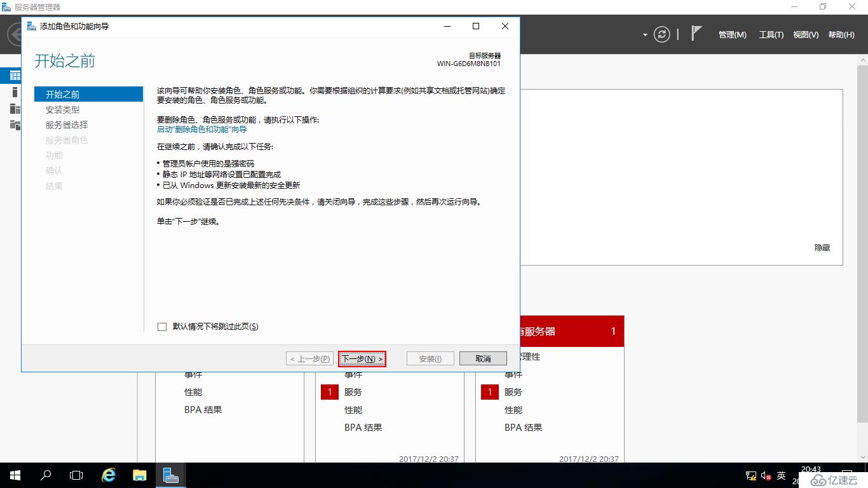Screen dimensions: 868x488
Task: Open File and Storage Services sidebar icon
Action: click(x=15, y=125)
